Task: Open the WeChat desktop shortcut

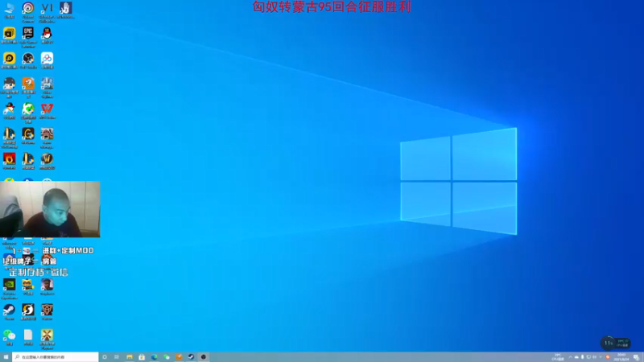Action: [9, 337]
